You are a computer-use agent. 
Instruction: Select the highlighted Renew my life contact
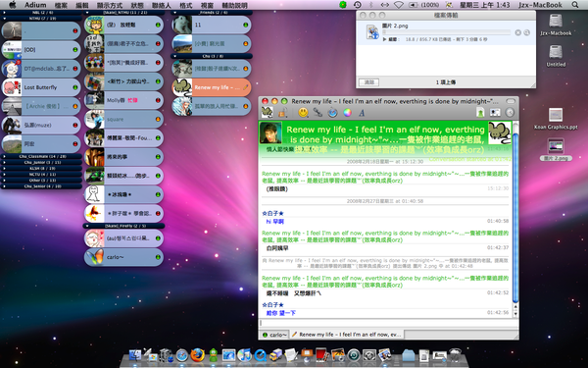coord(212,87)
